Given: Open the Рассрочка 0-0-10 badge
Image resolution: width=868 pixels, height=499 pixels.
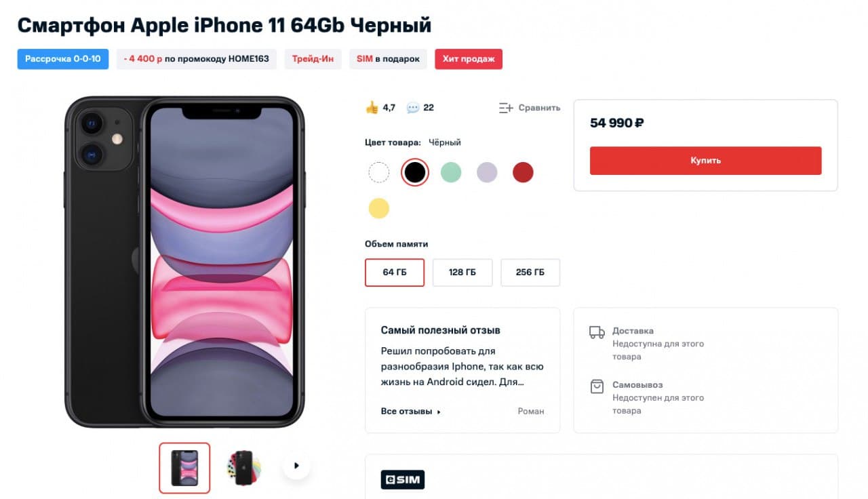Looking at the screenshot, I should [x=63, y=59].
